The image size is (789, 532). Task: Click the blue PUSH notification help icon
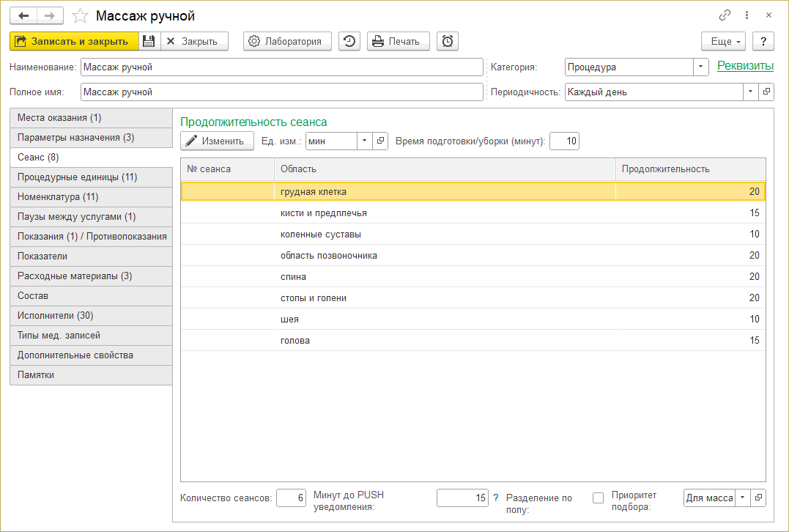[496, 498]
